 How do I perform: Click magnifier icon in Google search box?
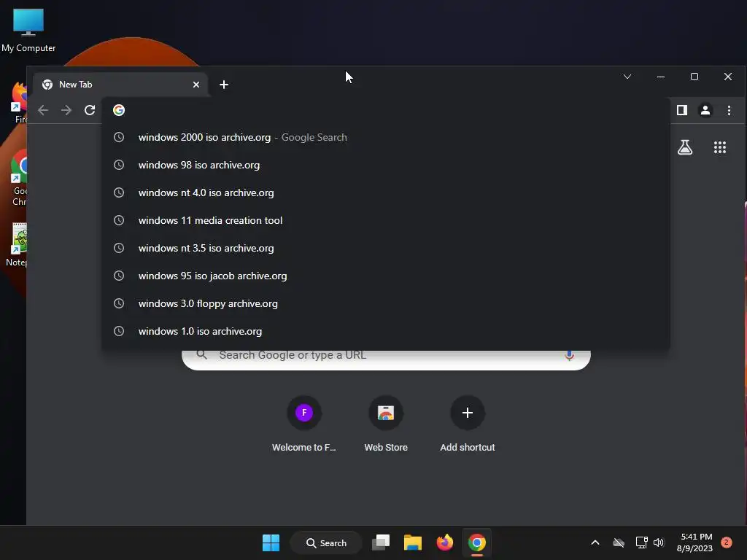[x=201, y=355]
